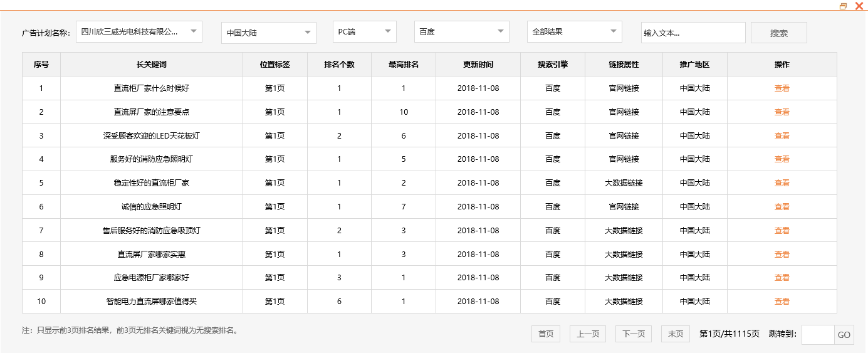Click 查看 for 诚信的应急照明灯
This screenshot has width=868, height=353.
click(782, 207)
